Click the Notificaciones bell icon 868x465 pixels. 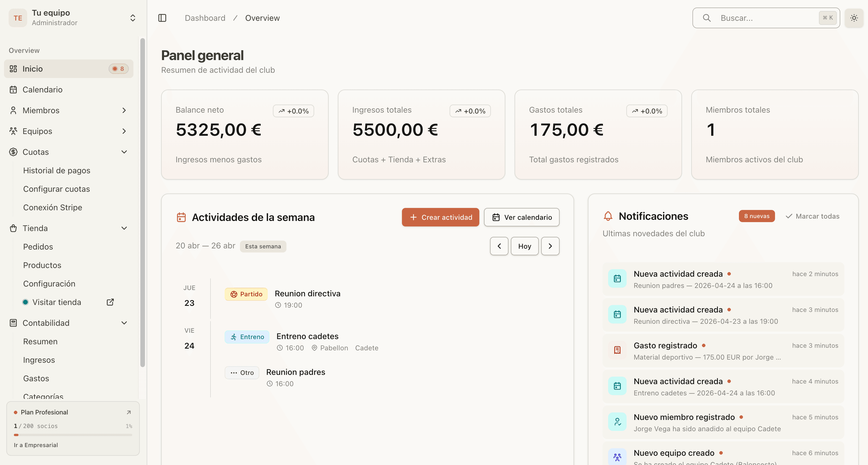[608, 216]
